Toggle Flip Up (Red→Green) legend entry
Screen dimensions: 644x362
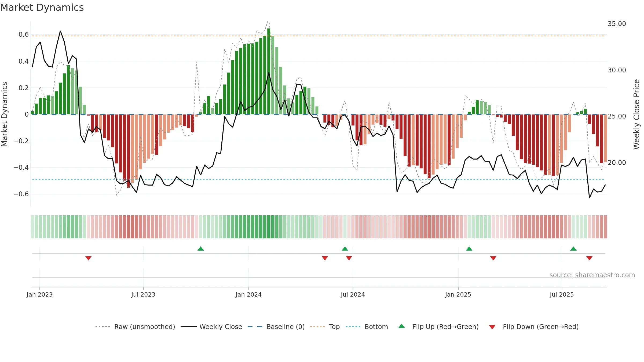tap(438, 327)
